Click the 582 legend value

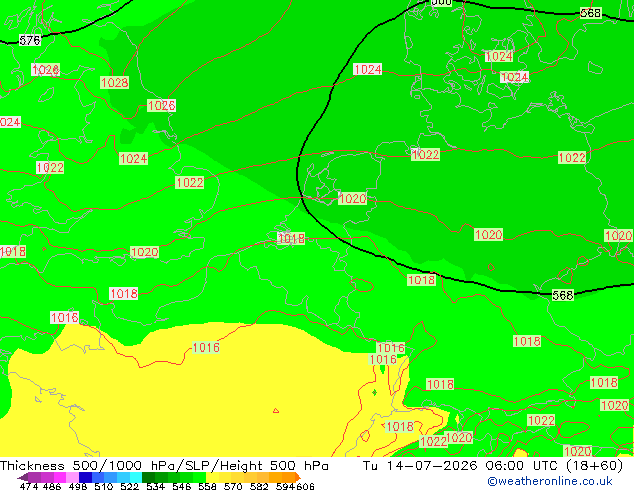coord(259,486)
